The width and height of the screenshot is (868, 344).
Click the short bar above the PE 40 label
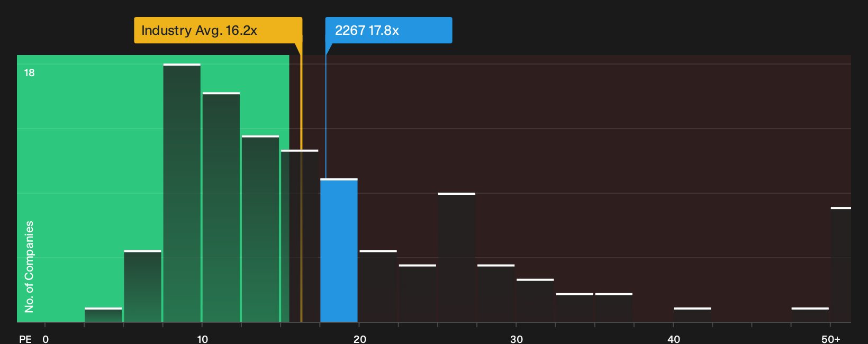[692, 315]
